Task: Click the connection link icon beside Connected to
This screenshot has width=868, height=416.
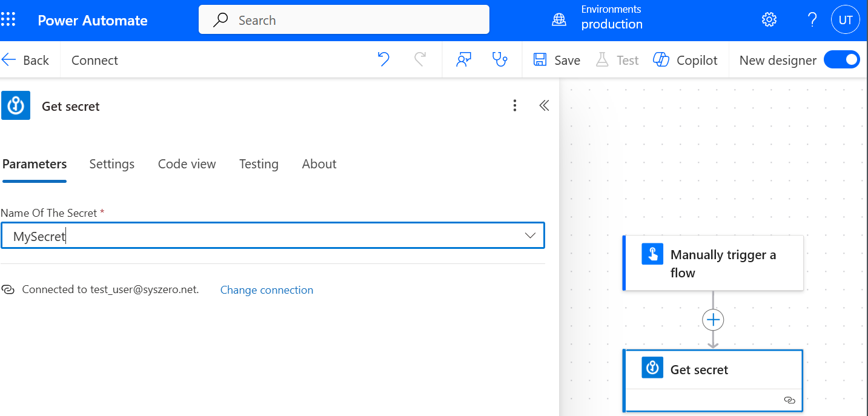Action: (8, 289)
